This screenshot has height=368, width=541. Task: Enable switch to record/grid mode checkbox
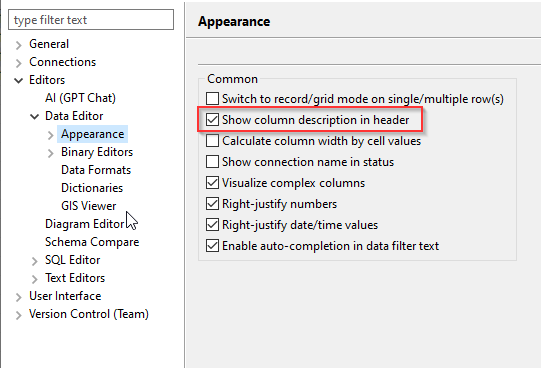coord(212,99)
